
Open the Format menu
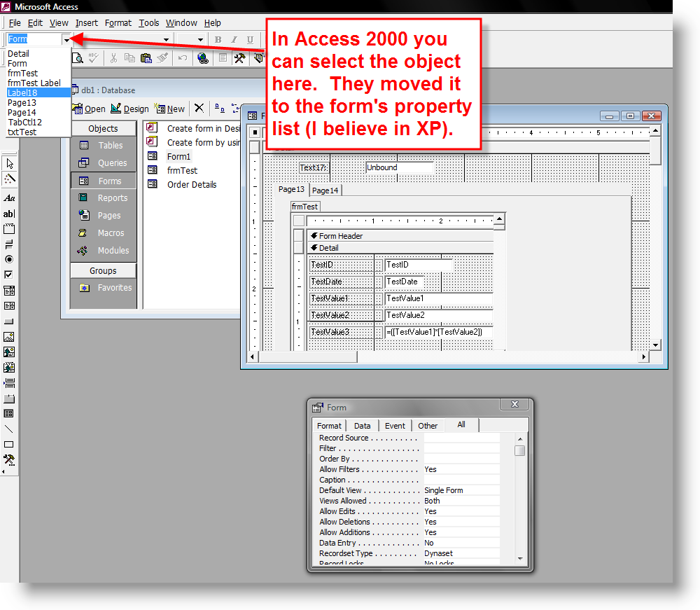(118, 23)
